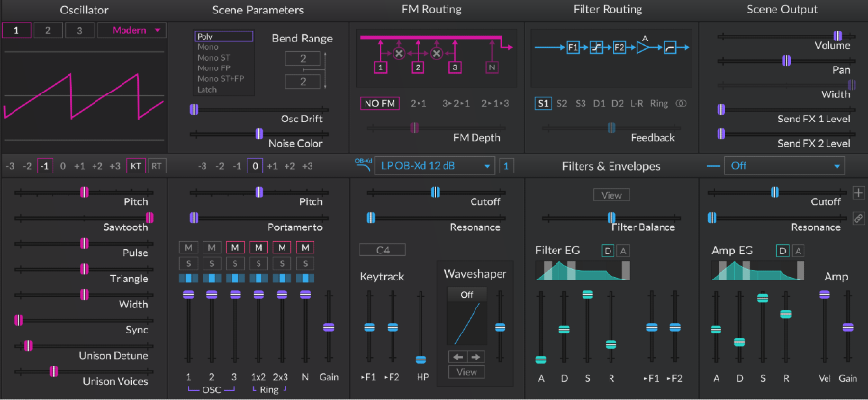Select previous waveshaper with left arrow
868x400 pixels.
click(x=458, y=357)
